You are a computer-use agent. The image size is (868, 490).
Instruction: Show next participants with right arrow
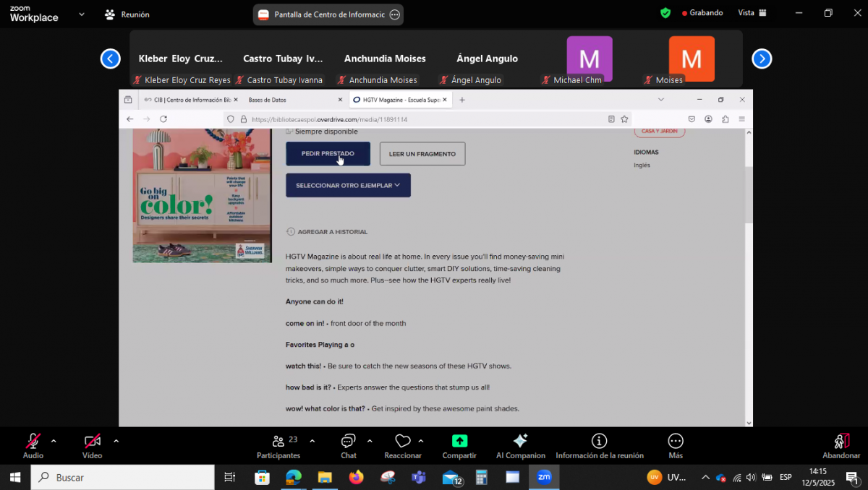coord(762,59)
